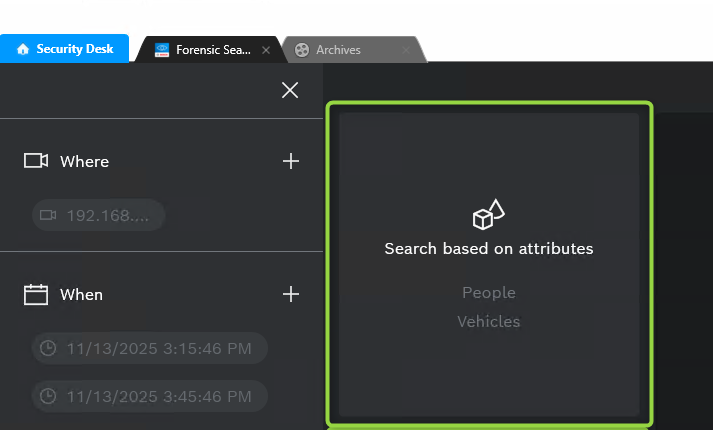713x430 pixels.
Task: Click the Forensic Search tab icon
Action: [162, 50]
